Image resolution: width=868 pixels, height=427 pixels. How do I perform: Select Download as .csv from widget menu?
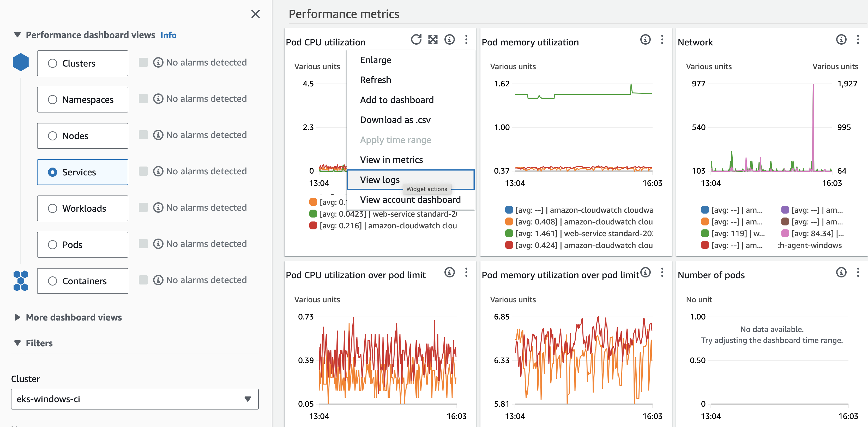(395, 120)
